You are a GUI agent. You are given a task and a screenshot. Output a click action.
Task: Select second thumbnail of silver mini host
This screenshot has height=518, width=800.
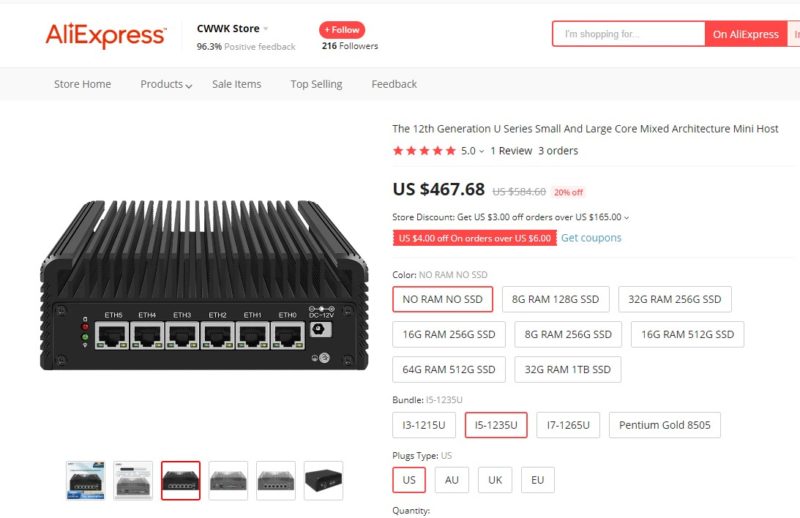pos(133,480)
